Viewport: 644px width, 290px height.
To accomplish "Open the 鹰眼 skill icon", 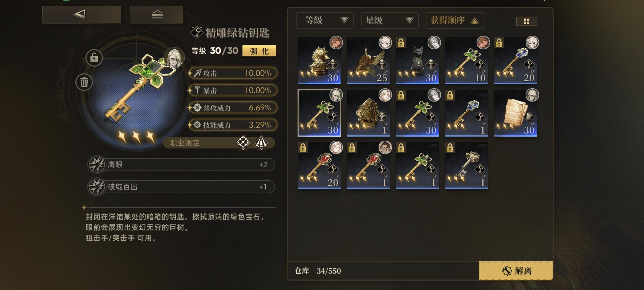I will [96, 164].
